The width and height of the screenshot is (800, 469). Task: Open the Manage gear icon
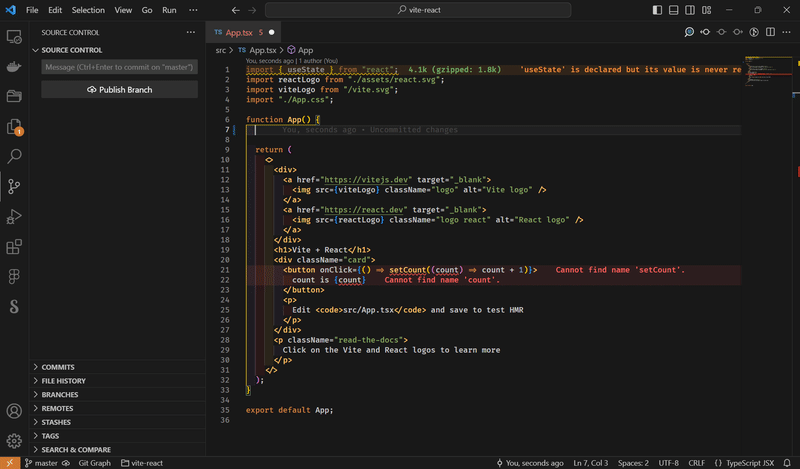[14, 440]
